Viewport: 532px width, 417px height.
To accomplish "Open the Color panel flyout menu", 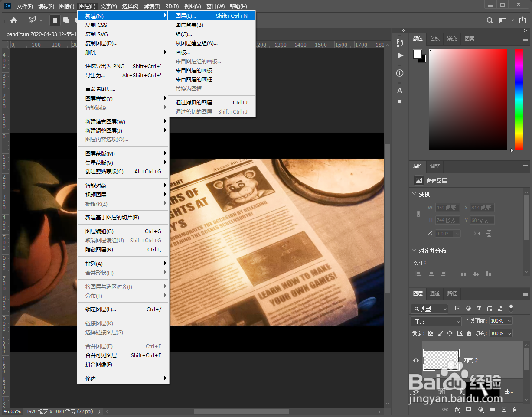I will [x=525, y=39].
